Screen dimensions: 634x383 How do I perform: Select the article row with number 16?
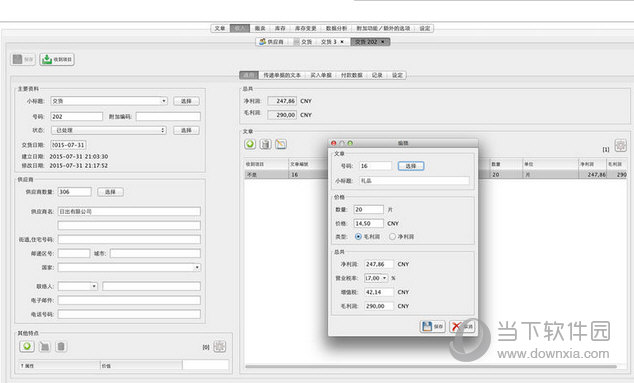click(x=436, y=174)
